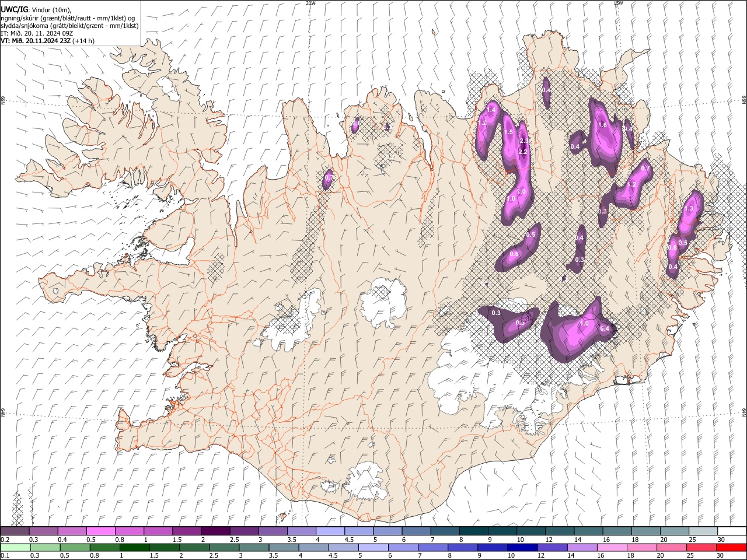This screenshot has width=747, height=560.
Task: Click the snowfall value '0.6' on the map
Action: tap(514, 254)
